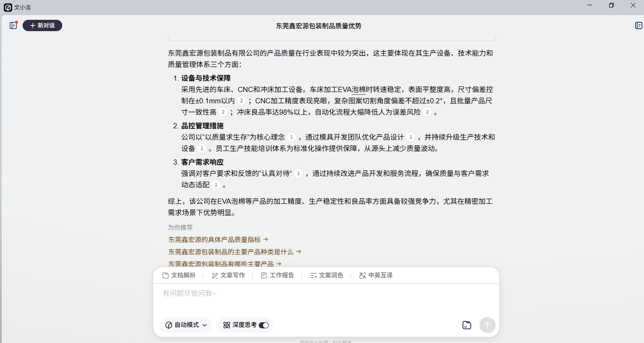644x343 pixels.
Task: Click citation badge 2 after 人为误差风险
Action: tap(427, 112)
